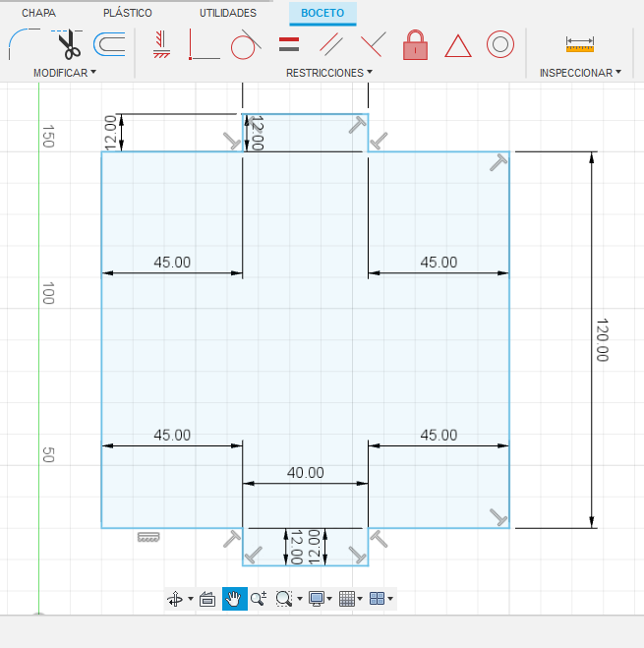Apply Concentric constraint icon
This screenshot has height=648, width=644.
[500, 44]
